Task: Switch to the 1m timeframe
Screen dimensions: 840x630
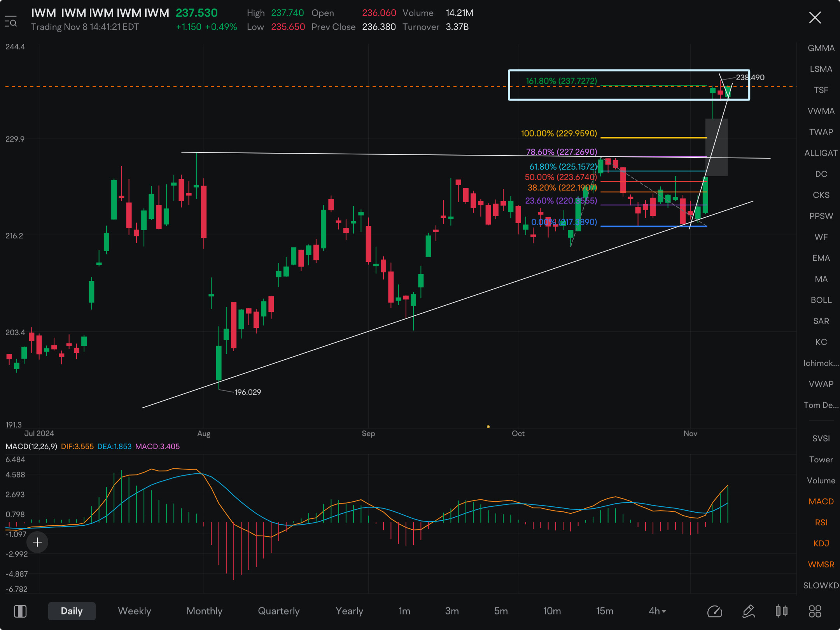Action: (404, 611)
